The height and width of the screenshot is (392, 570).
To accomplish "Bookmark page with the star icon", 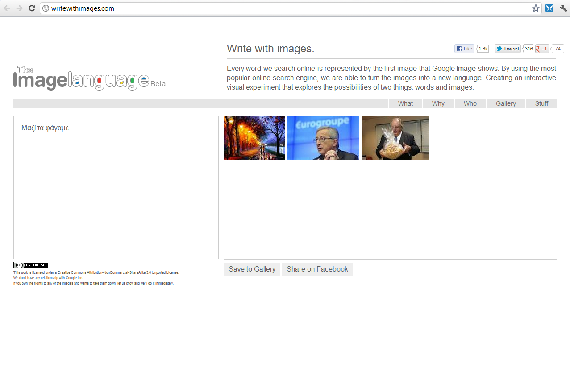I will tap(536, 8).
